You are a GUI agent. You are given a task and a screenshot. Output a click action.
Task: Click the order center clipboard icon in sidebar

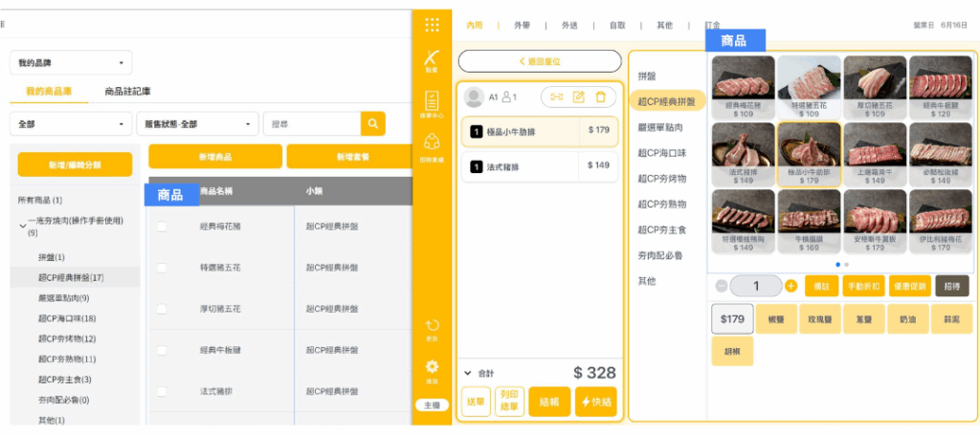[433, 101]
